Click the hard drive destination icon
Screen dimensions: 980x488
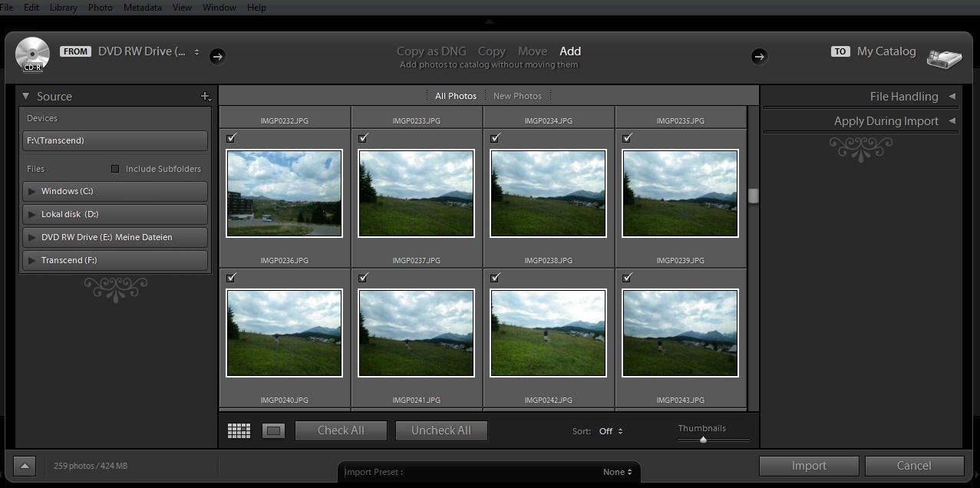pos(944,58)
